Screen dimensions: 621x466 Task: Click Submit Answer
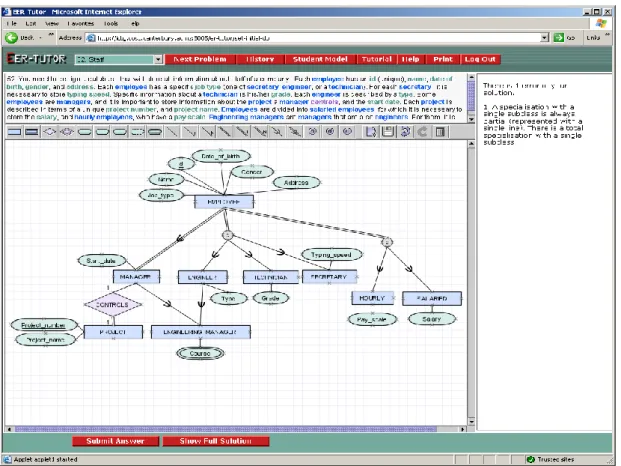115,441
